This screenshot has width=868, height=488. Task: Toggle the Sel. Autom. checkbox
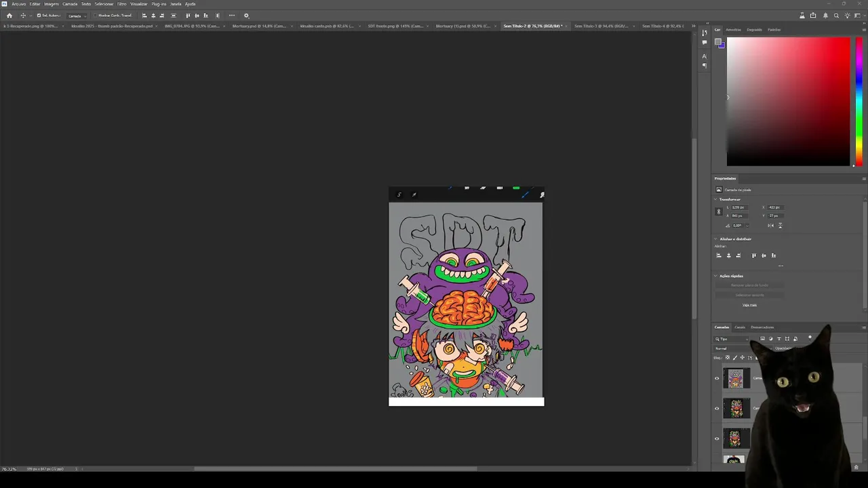(39, 16)
